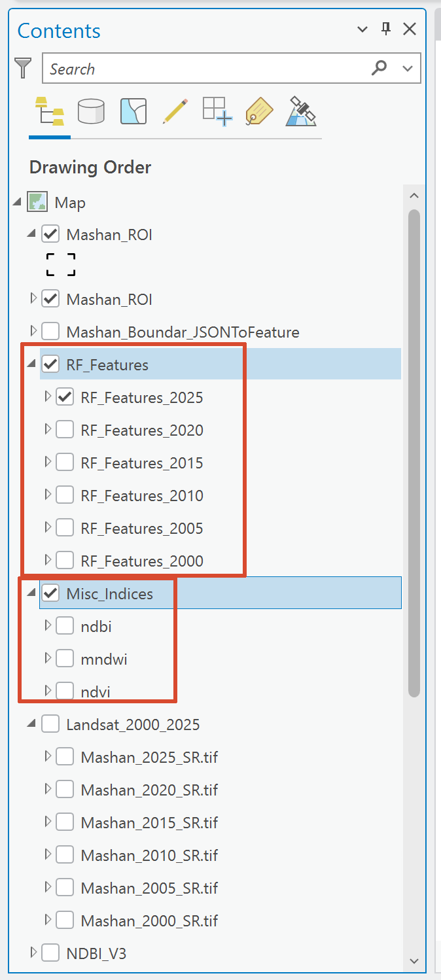441x980 pixels.
Task: Click the search magnifier icon
Action: coord(379,68)
